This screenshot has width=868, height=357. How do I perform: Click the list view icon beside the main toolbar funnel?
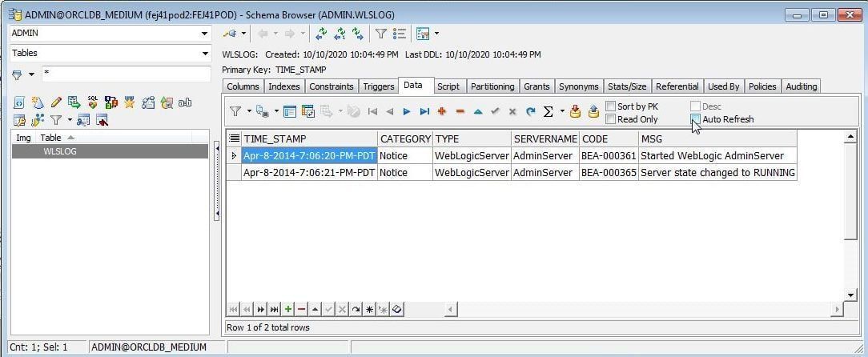399,34
